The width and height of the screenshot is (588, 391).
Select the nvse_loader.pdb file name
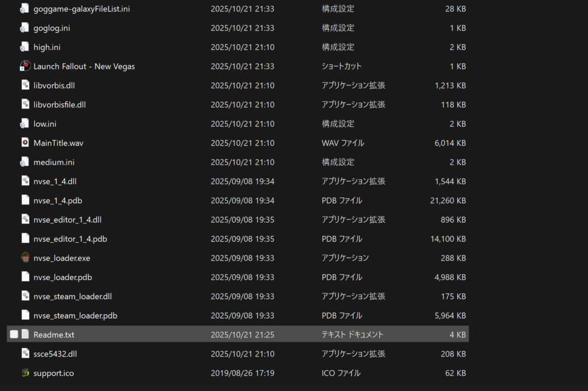(x=63, y=277)
